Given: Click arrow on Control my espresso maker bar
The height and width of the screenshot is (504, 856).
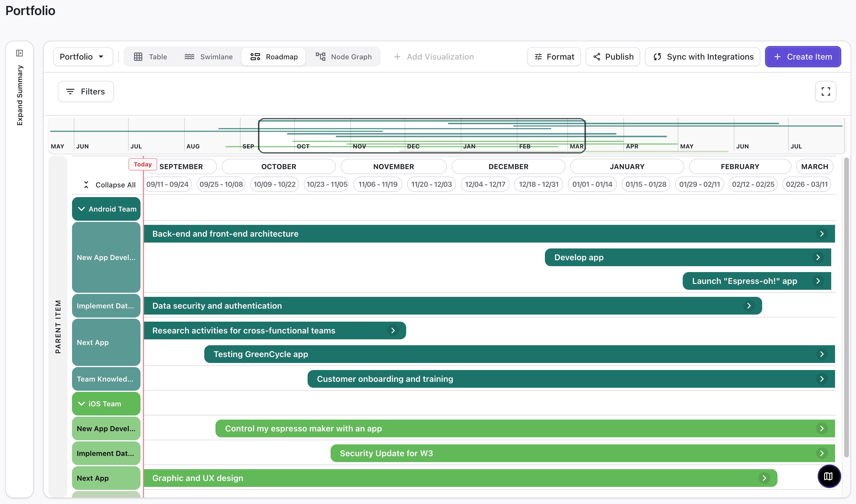Looking at the screenshot, I should coord(822,428).
